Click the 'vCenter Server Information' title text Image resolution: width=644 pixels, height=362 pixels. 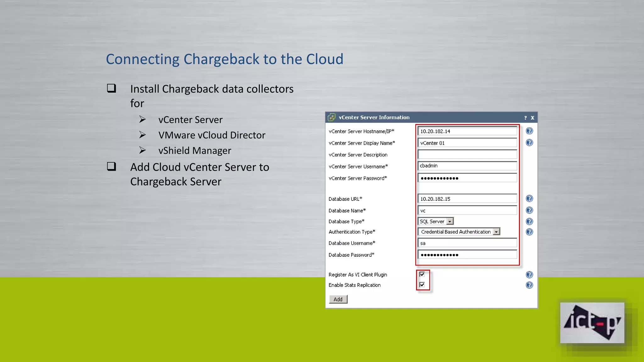click(374, 117)
